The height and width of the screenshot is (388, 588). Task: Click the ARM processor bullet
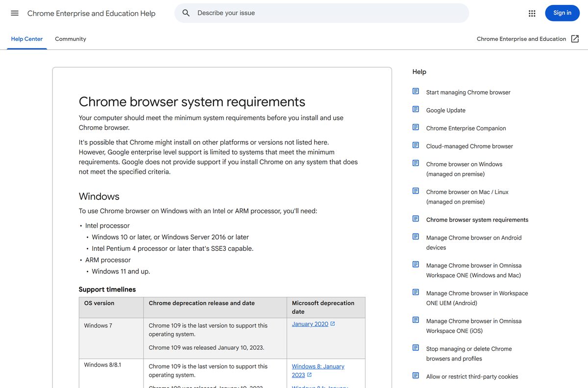[108, 260]
